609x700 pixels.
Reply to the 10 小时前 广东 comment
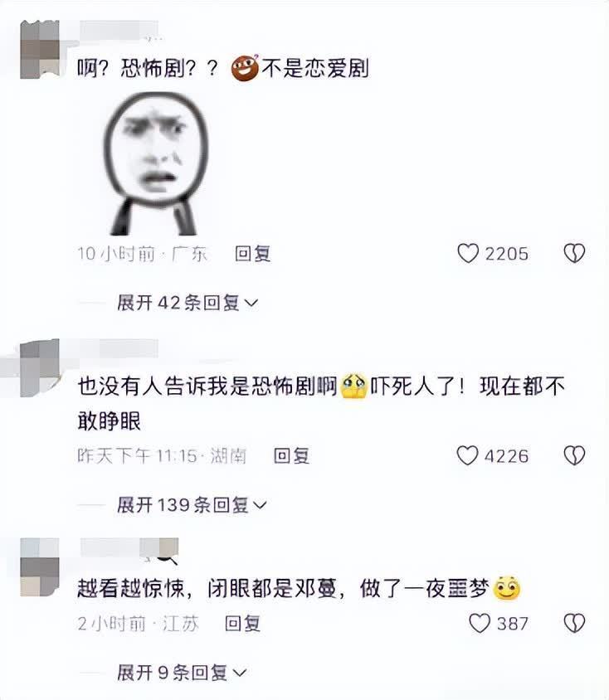click(253, 254)
